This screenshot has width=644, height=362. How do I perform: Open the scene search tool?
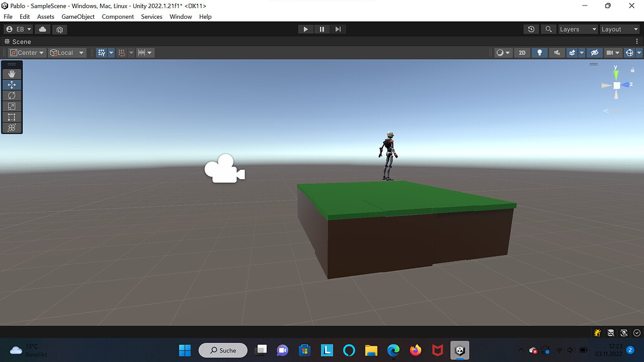click(x=548, y=29)
